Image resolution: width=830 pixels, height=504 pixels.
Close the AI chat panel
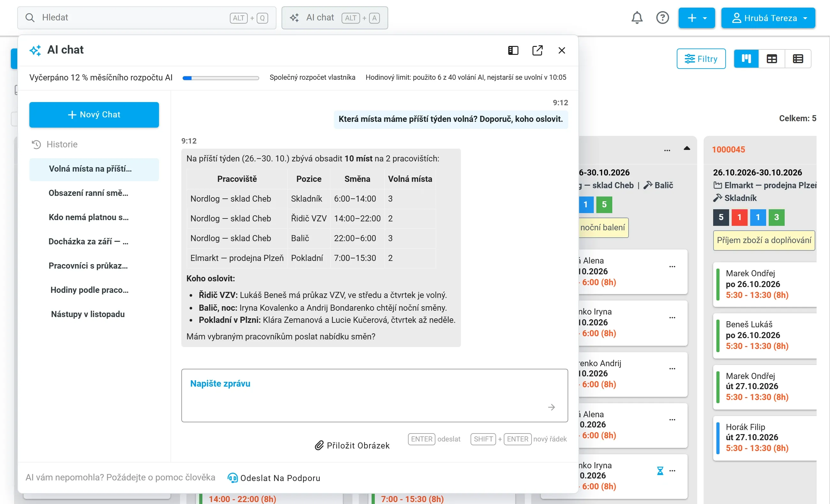pos(562,50)
